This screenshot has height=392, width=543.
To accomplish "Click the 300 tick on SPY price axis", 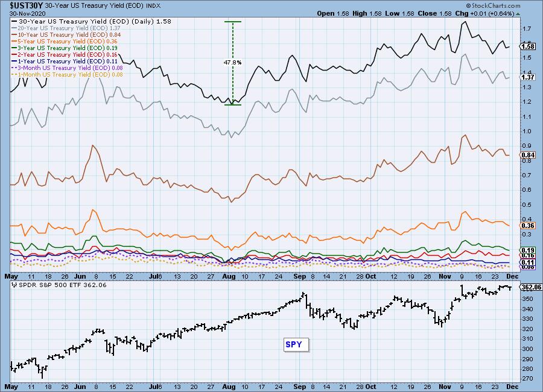I will point(528,349).
